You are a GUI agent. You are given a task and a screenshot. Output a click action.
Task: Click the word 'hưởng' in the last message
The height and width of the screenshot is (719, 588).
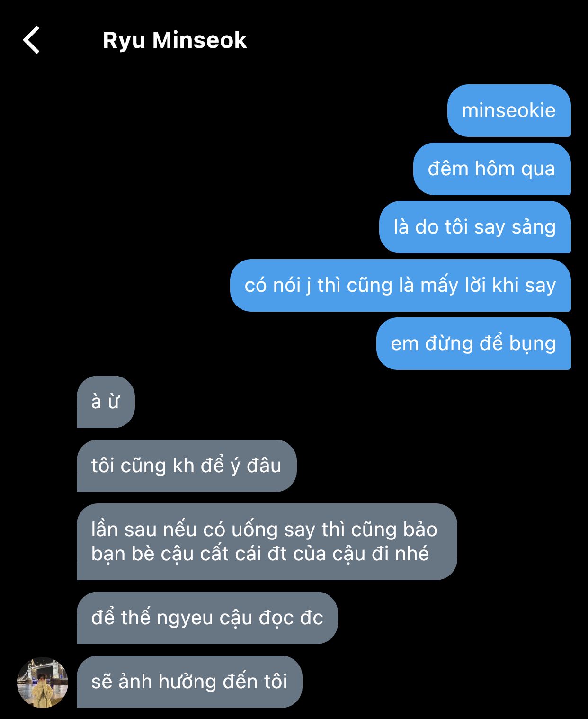(187, 683)
